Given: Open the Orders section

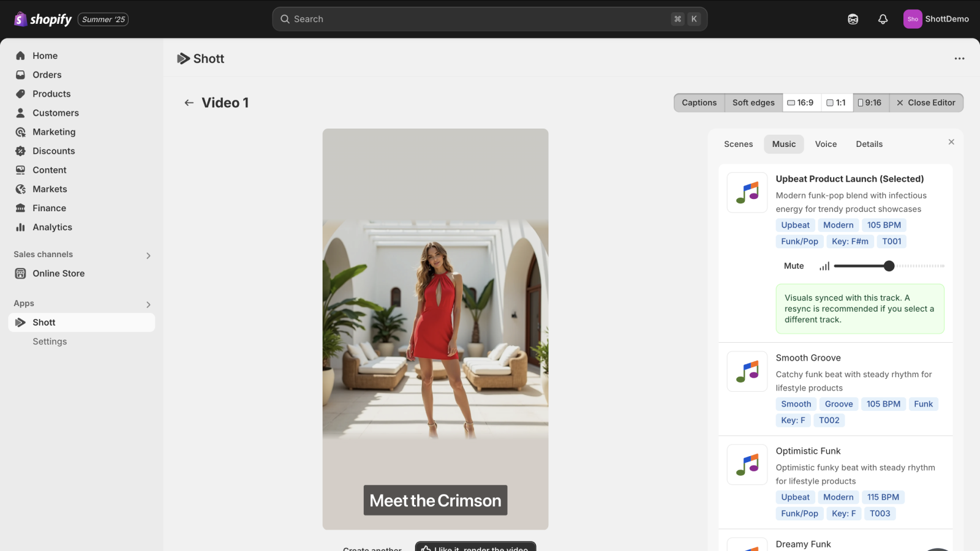Looking at the screenshot, I should click(x=81, y=75).
